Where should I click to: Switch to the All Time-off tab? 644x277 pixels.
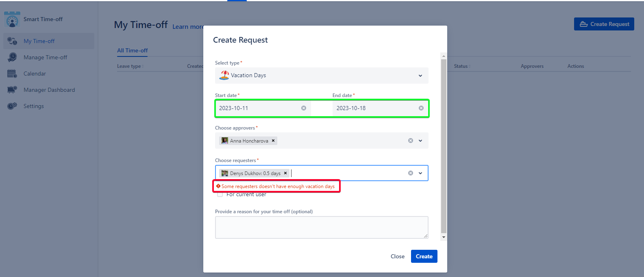coord(133,50)
